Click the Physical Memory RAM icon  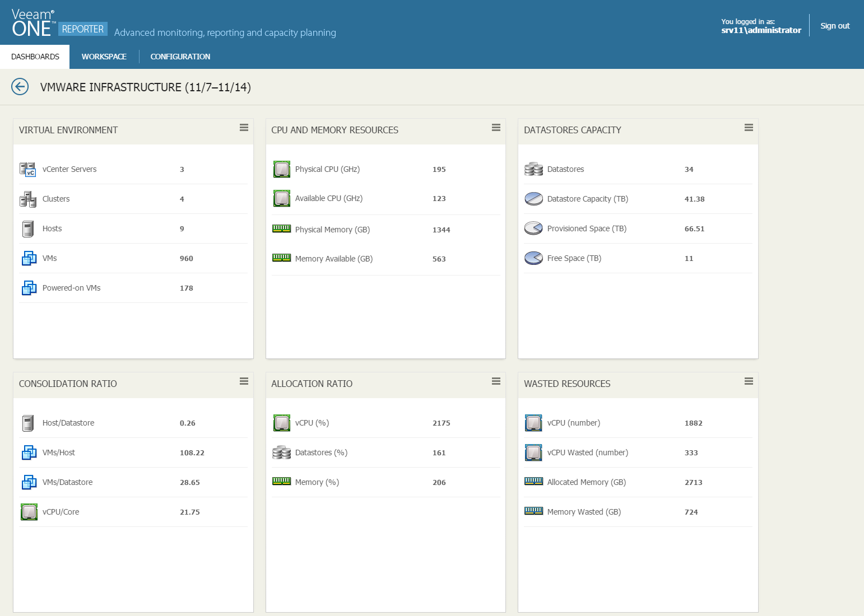(282, 228)
